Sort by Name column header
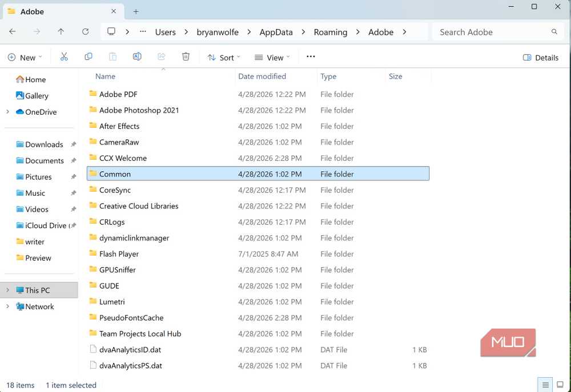The width and height of the screenshot is (571, 392). coord(105,76)
